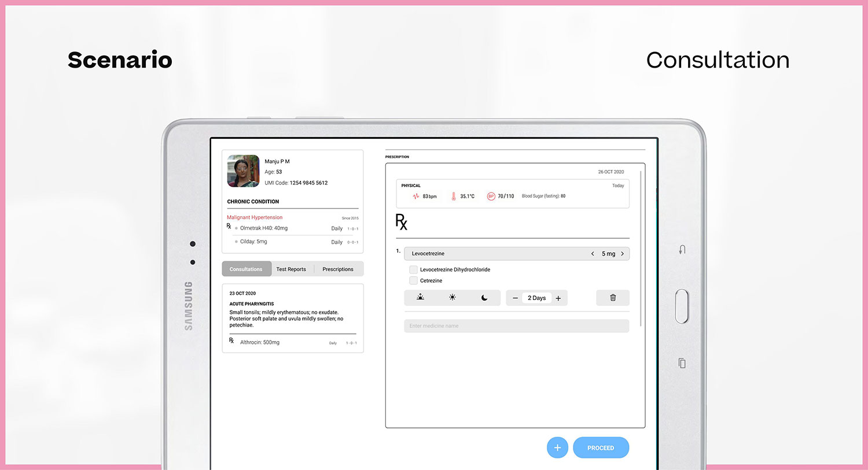This screenshot has height=470, width=868.
Task: Check the Cetrezine checkbox
Action: tap(414, 280)
